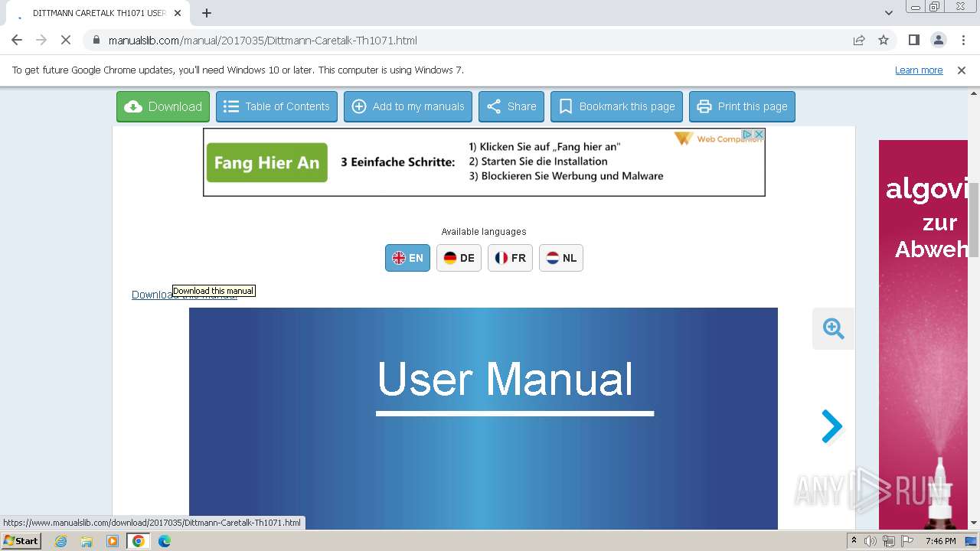The height and width of the screenshot is (551, 980).
Task: Click the scrollbar down arrow
Action: point(974,523)
